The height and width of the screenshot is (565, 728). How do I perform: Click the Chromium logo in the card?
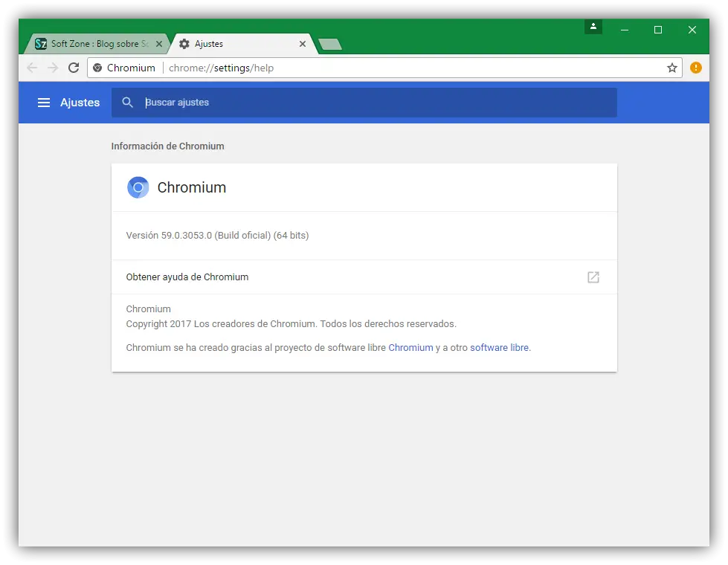coord(138,187)
